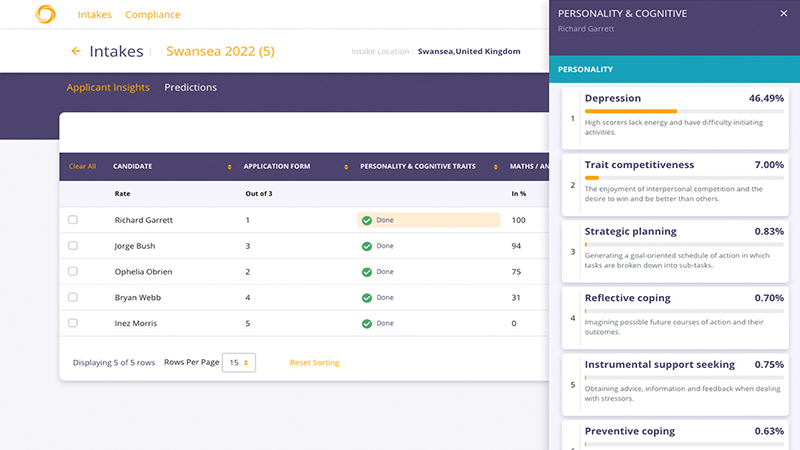Sort by the Candidate column arrows
The width and height of the screenshot is (800, 450).
[230, 167]
